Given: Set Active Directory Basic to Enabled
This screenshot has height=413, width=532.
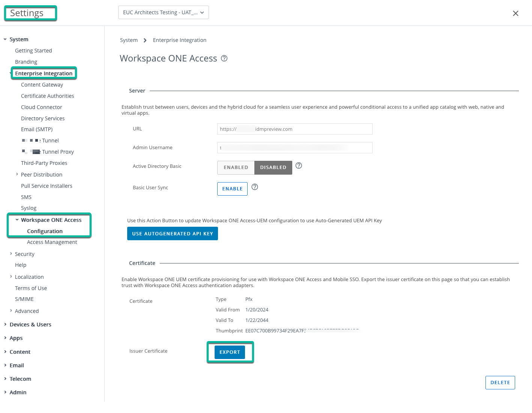Looking at the screenshot, I should click(236, 168).
